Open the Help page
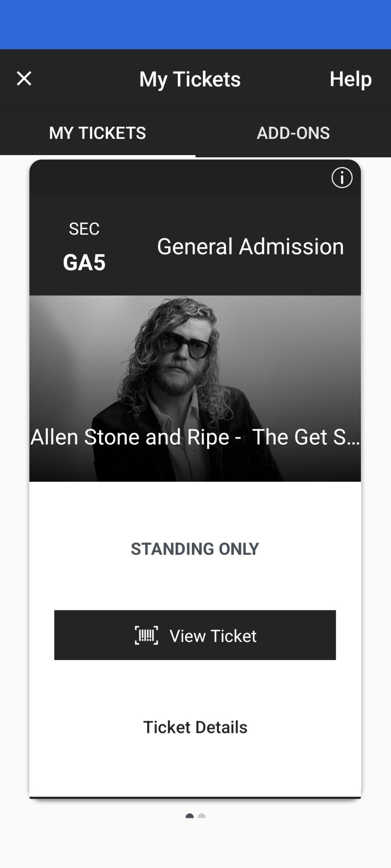The height and width of the screenshot is (868, 391). (350, 79)
